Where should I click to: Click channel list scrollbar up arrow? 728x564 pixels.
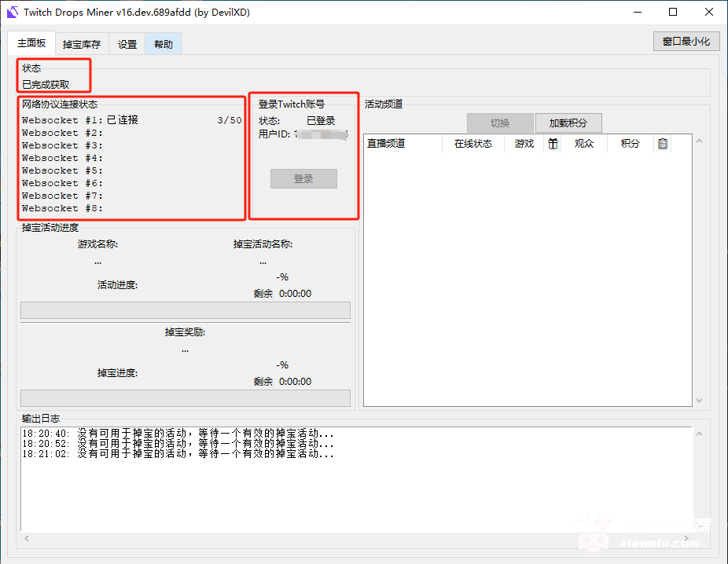pyautogui.click(x=699, y=141)
